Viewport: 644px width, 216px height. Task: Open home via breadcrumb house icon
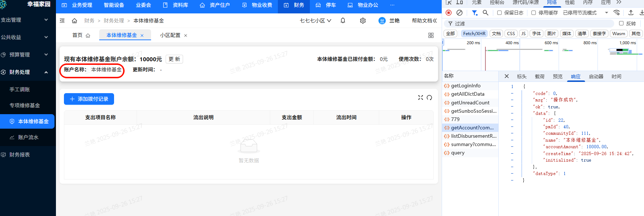[x=74, y=21]
